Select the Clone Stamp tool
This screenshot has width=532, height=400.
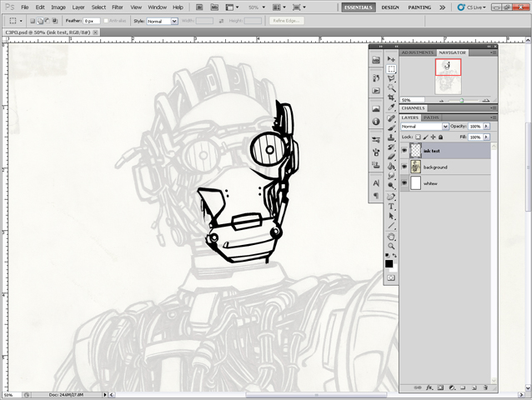point(391,137)
